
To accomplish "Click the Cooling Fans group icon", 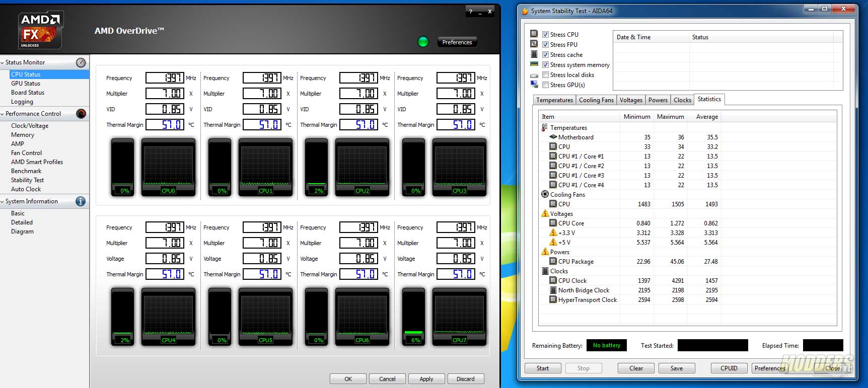I will [545, 194].
